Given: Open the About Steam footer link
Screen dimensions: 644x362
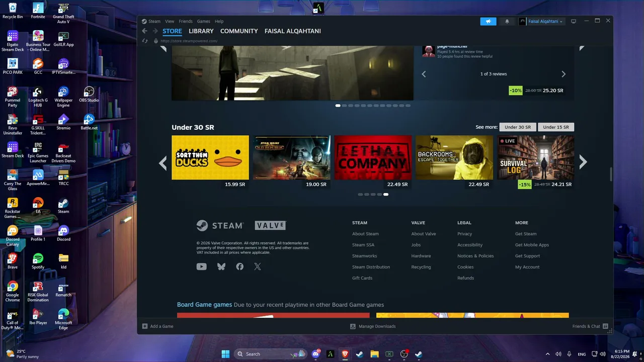Looking at the screenshot, I should (x=365, y=234).
